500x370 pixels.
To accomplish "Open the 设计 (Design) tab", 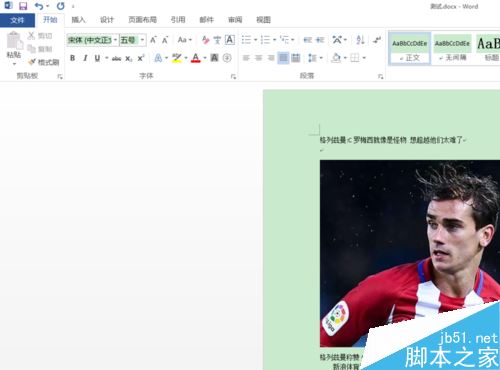I will [107, 20].
